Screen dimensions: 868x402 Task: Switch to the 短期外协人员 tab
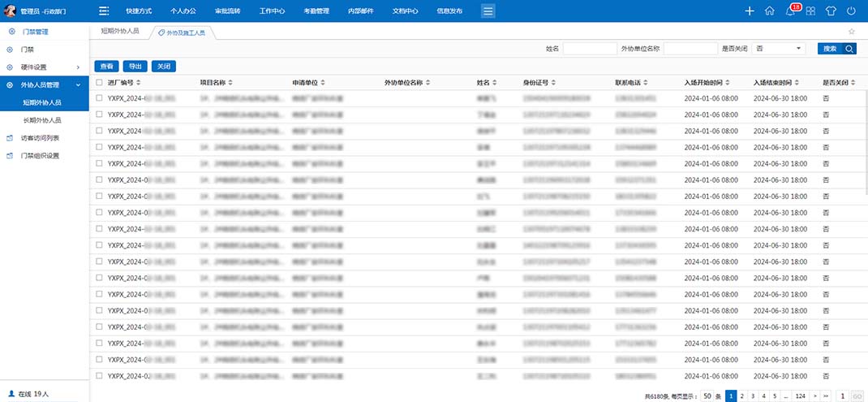pos(120,32)
